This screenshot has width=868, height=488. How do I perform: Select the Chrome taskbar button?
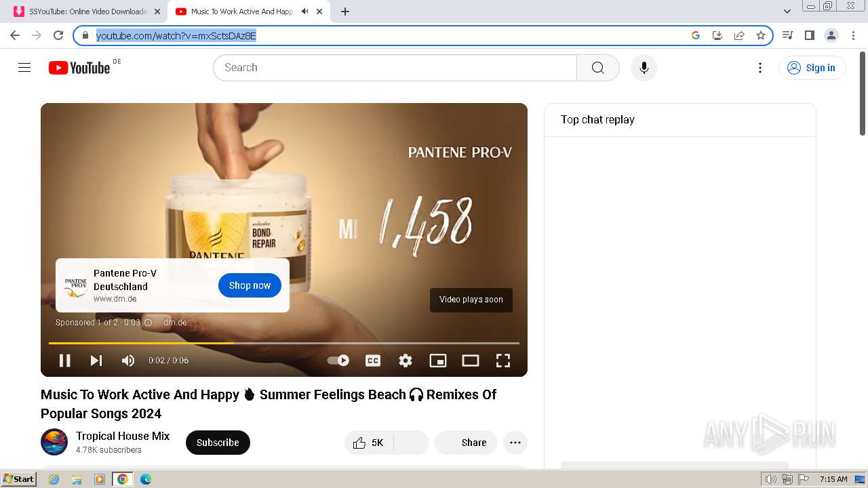123,479
